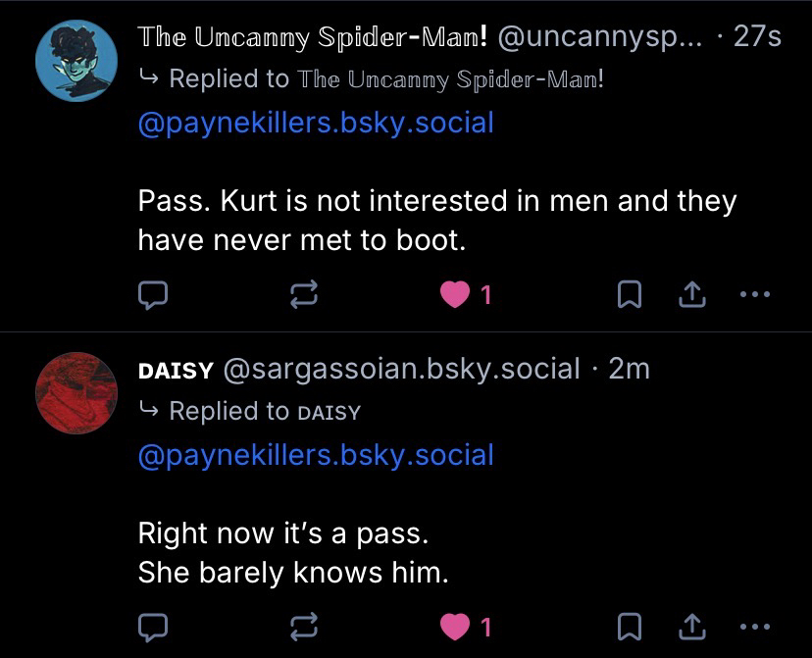The width and height of the screenshot is (812, 658).
Task: Share DAISY's post
Action: (x=692, y=625)
